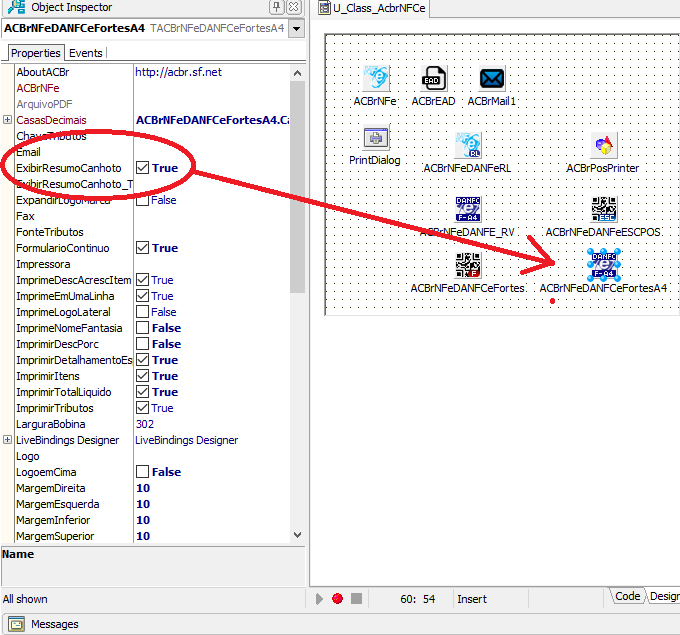The height and width of the screenshot is (635, 680).
Task: Toggle ImprimirTributos checkbox
Action: pos(142,408)
